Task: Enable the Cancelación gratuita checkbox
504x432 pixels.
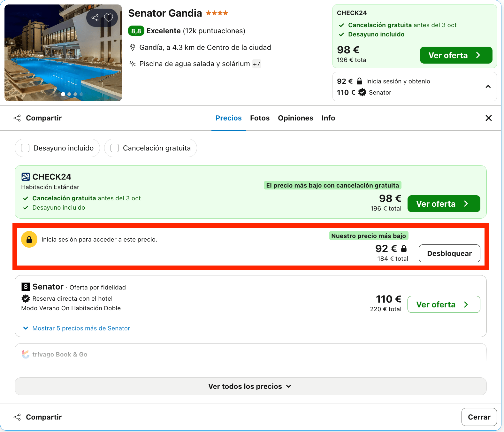Action: 115,148
